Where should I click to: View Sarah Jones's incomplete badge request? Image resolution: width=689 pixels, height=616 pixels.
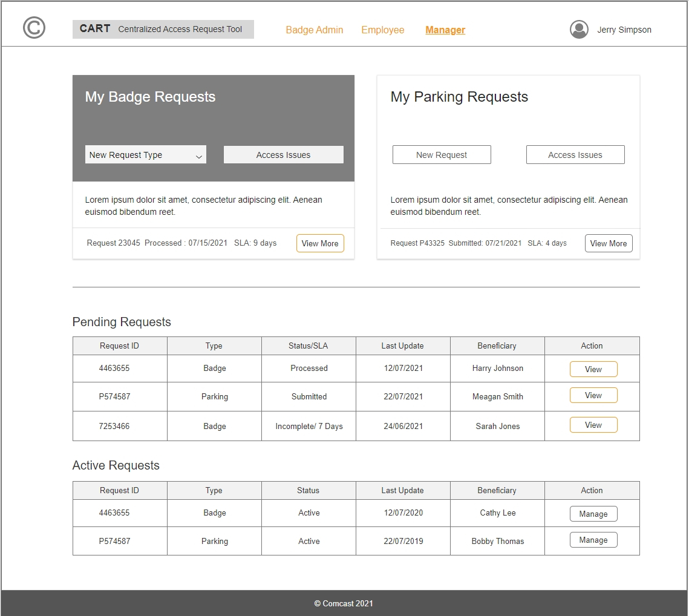(x=593, y=425)
